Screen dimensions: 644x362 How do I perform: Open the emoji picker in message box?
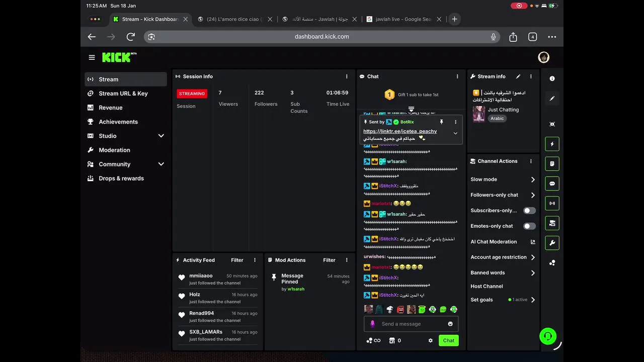point(450,324)
